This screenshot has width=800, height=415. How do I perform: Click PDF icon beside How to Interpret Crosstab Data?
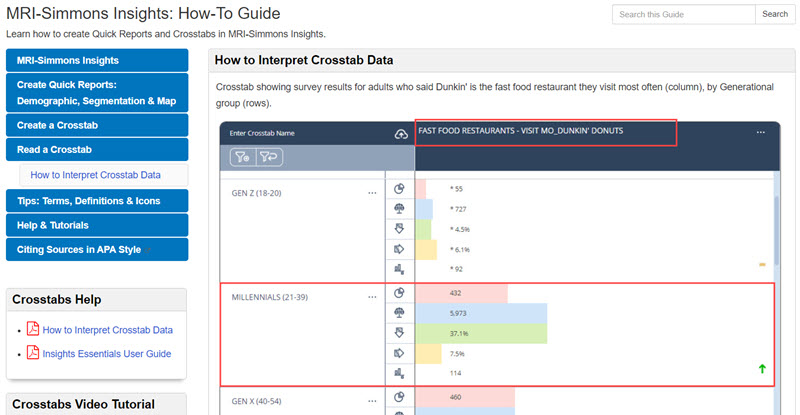coord(33,329)
